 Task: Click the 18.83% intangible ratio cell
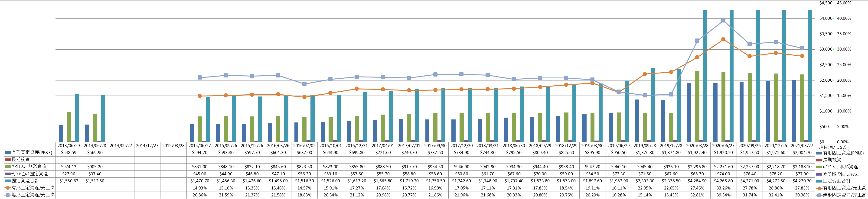click(x=304, y=195)
